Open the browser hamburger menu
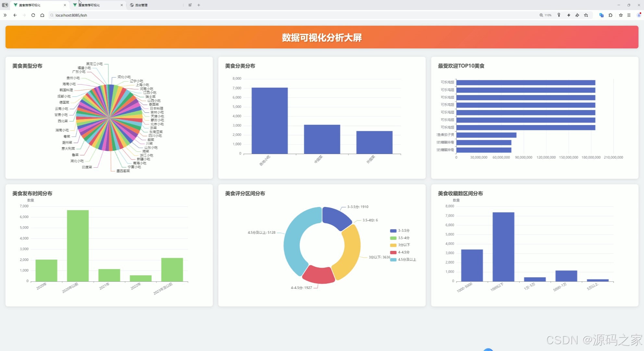This screenshot has width=644, height=351. click(629, 15)
